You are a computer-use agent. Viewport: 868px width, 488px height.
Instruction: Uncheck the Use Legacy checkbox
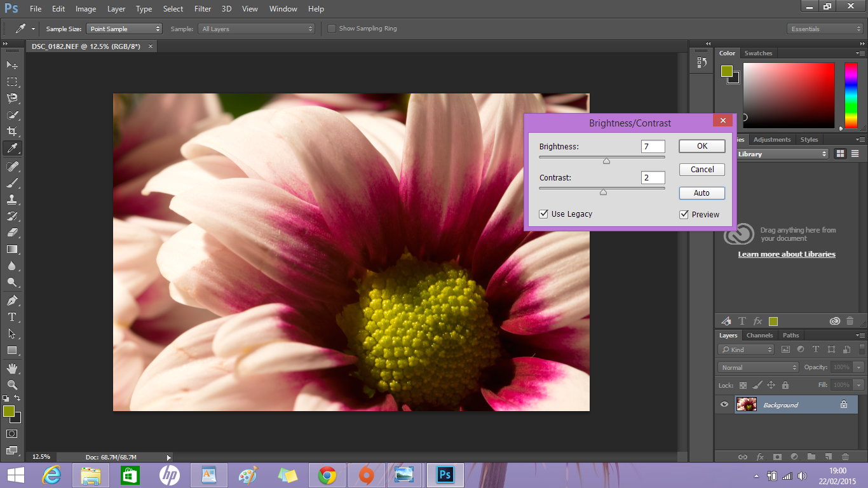(x=543, y=214)
